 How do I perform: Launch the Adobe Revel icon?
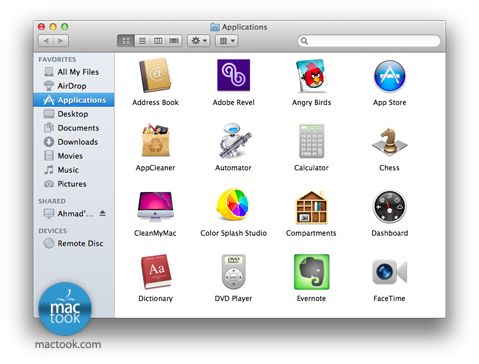point(233,75)
